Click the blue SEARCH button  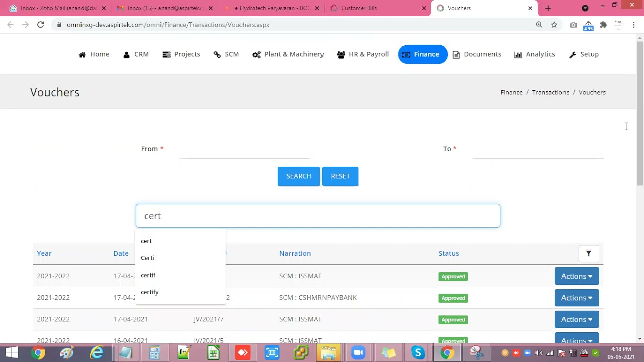coord(299,176)
